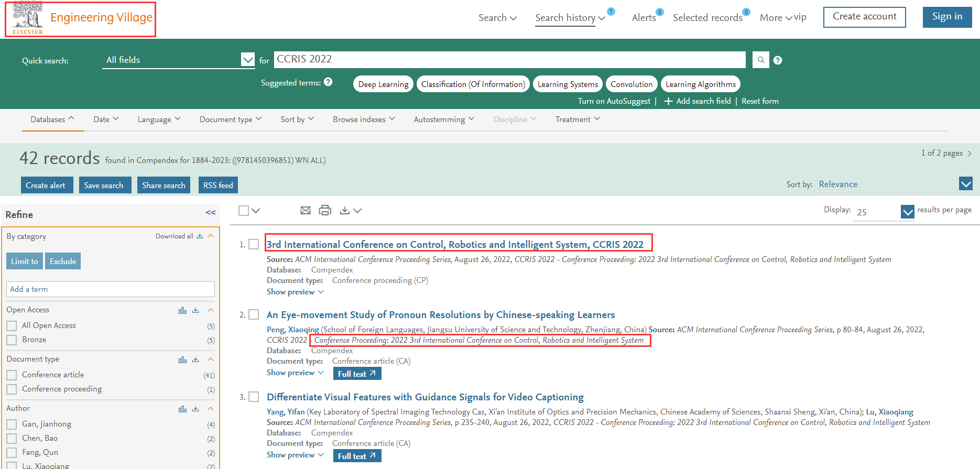980x469 pixels.
Task: Open the All fields dropdown
Action: (179, 60)
